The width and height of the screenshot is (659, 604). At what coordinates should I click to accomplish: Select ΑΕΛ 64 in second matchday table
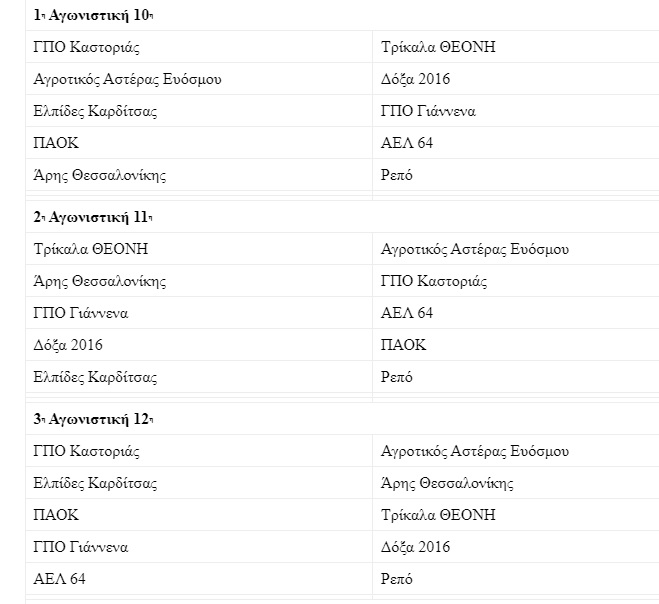click(x=407, y=313)
